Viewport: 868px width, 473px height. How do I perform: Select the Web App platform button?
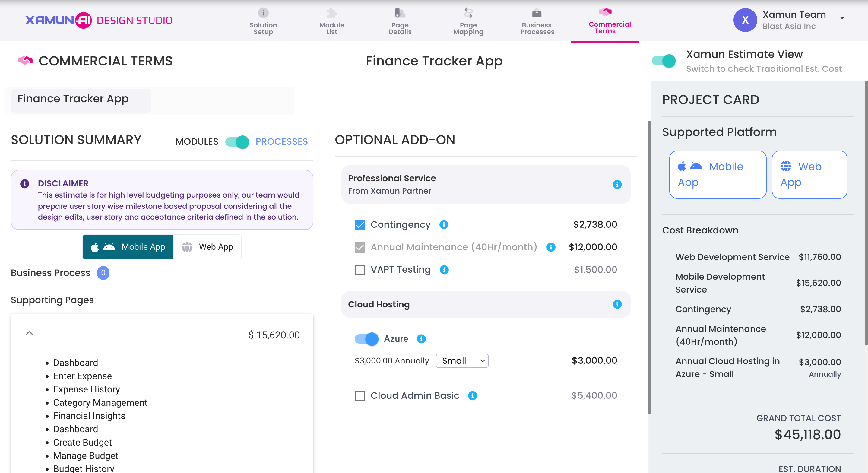(207, 247)
